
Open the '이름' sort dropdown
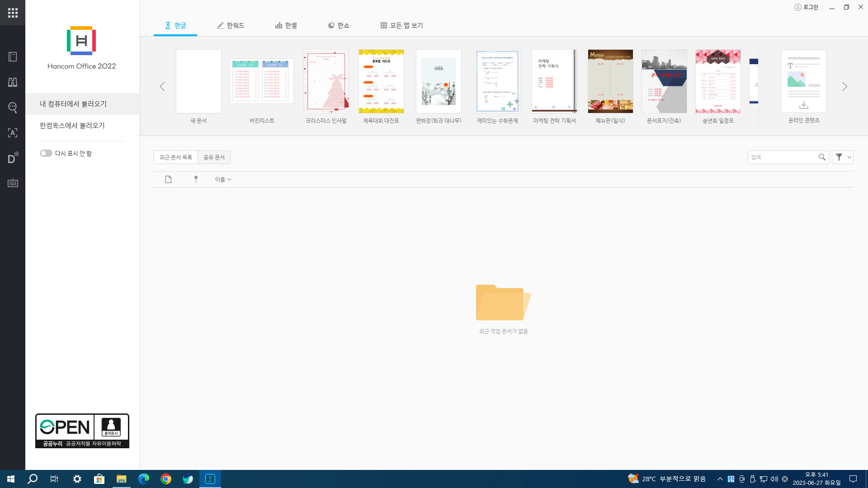click(x=223, y=179)
